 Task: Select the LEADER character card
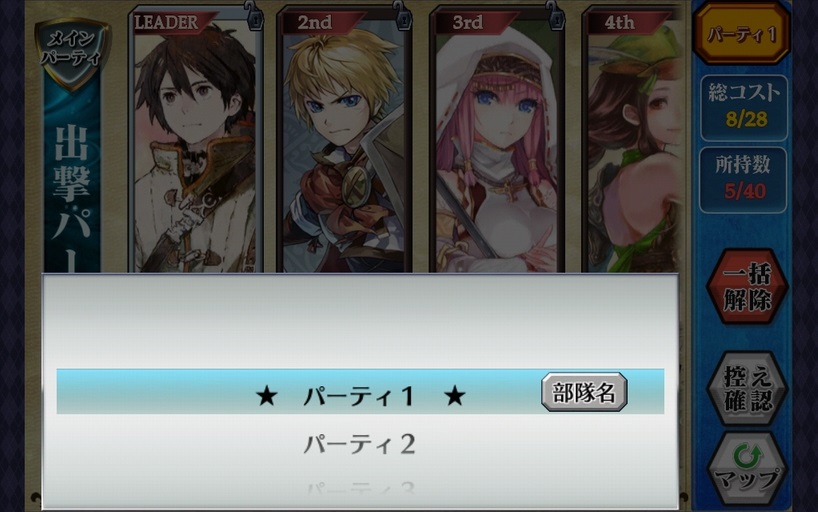pos(195,141)
